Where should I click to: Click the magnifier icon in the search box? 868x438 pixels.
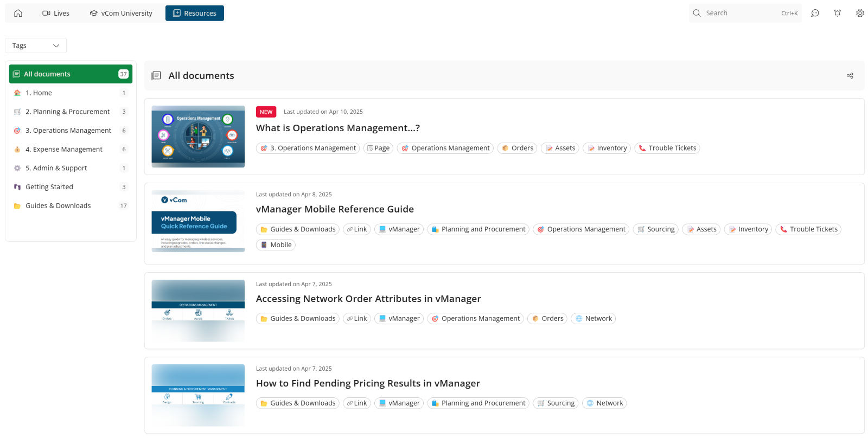pyautogui.click(x=697, y=13)
